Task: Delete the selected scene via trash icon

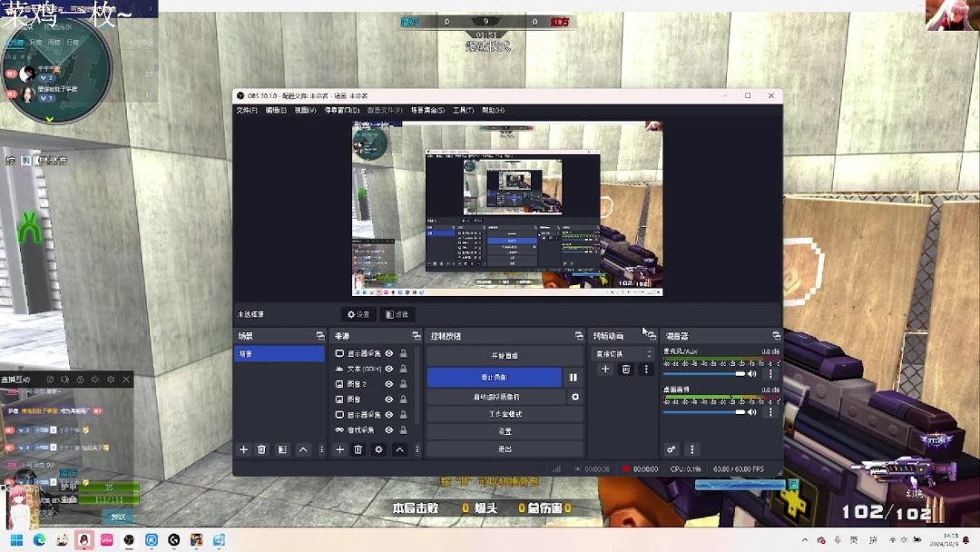Action: click(262, 449)
